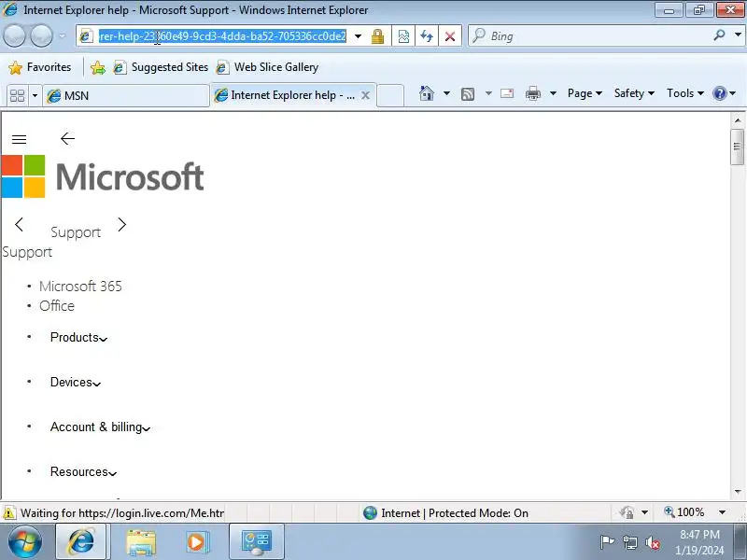Click the Stop loading icon
The height and width of the screenshot is (560, 747).
pyautogui.click(x=450, y=36)
